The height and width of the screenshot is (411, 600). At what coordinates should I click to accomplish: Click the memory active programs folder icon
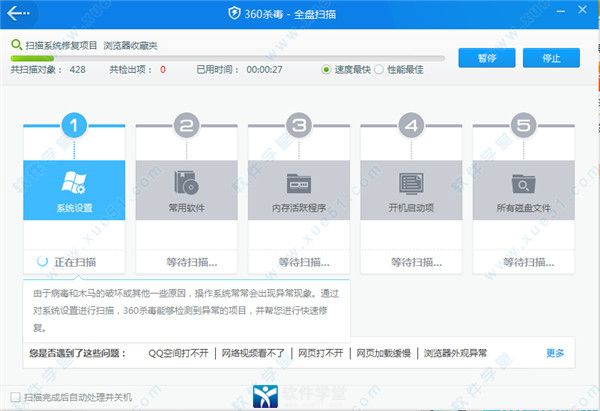(x=299, y=183)
